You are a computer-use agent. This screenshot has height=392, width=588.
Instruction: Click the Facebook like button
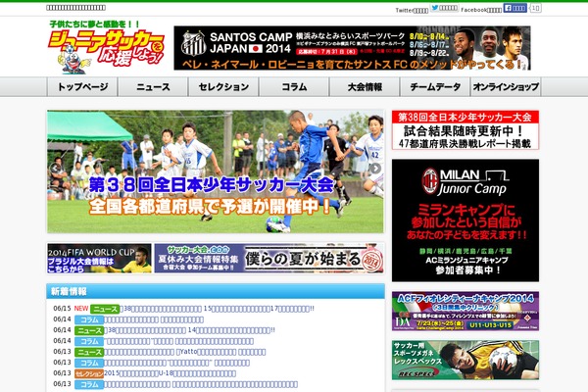point(514,8)
